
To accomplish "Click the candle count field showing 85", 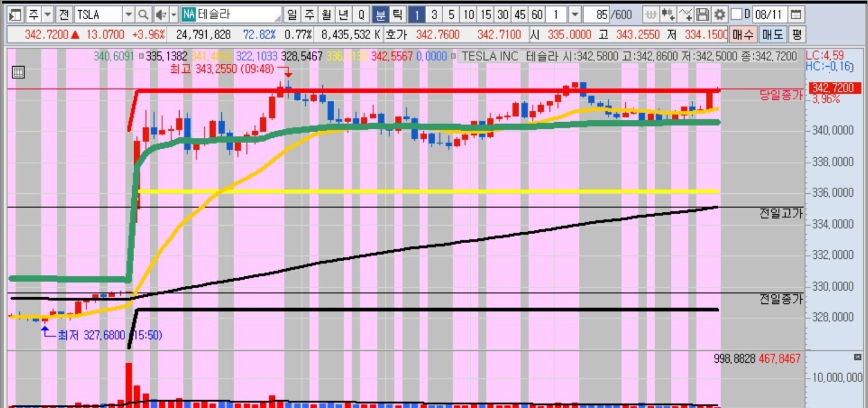I will coord(595,14).
